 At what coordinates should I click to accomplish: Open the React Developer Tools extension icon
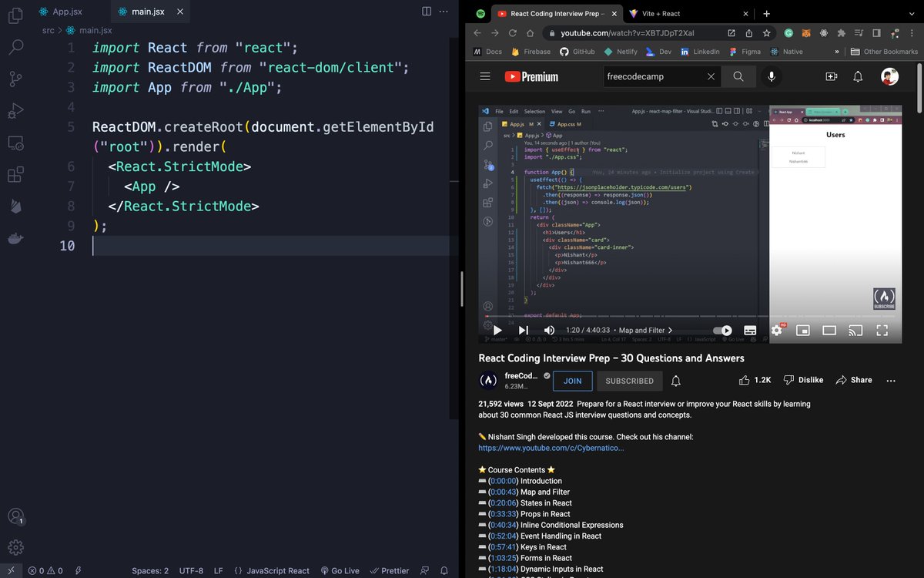[824, 33]
